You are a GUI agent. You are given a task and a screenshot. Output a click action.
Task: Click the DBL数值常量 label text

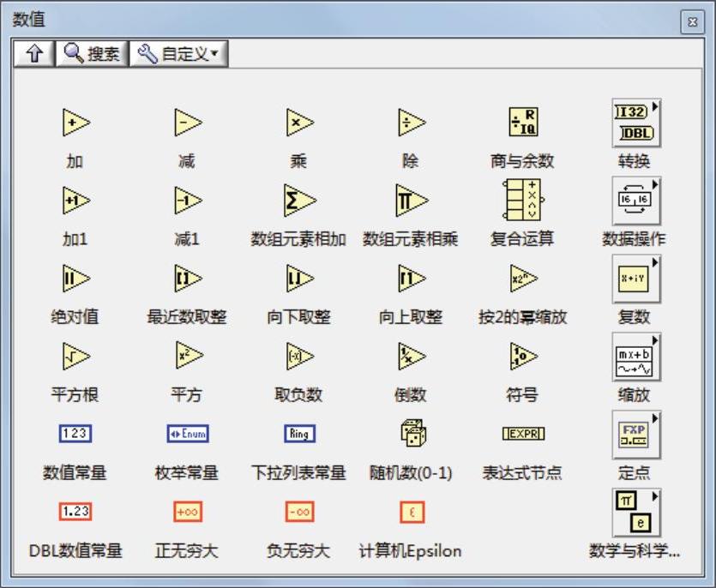click(75, 550)
